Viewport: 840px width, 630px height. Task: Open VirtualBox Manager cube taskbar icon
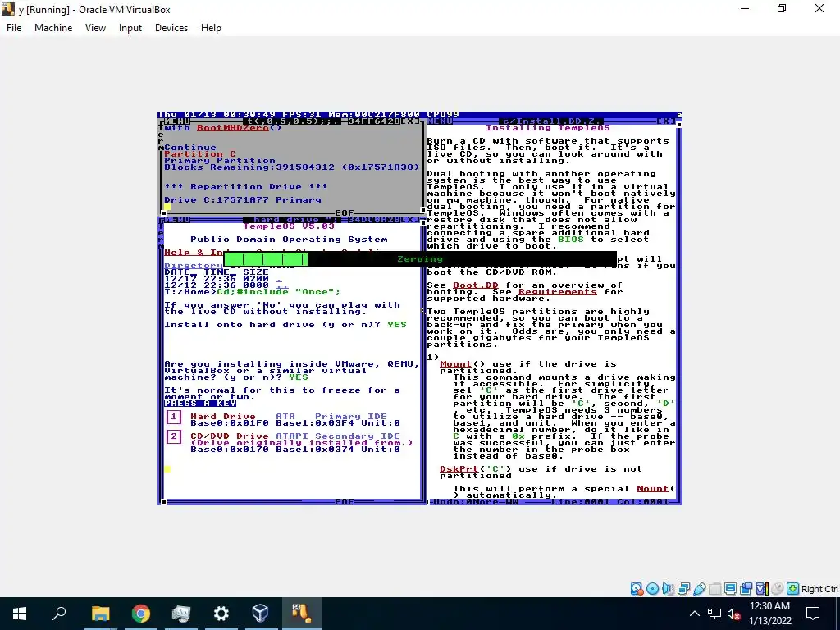(260, 614)
